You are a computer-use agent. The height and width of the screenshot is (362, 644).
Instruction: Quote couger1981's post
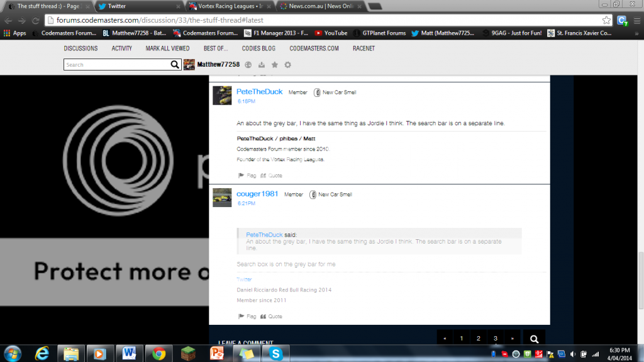[271, 316]
